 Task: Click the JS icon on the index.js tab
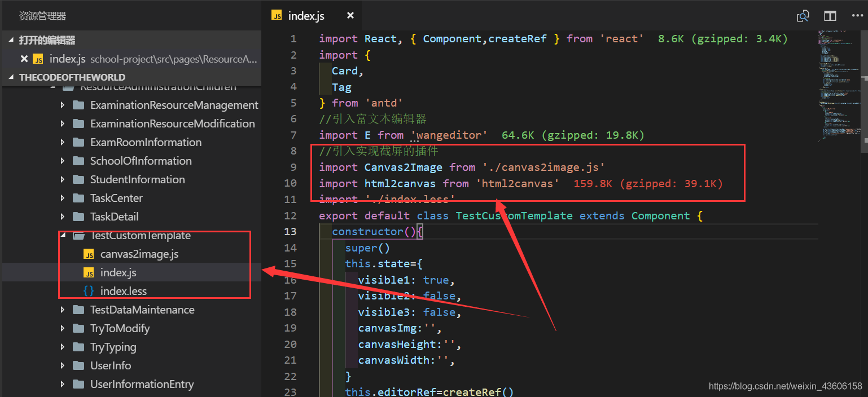[x=277, y=16]
